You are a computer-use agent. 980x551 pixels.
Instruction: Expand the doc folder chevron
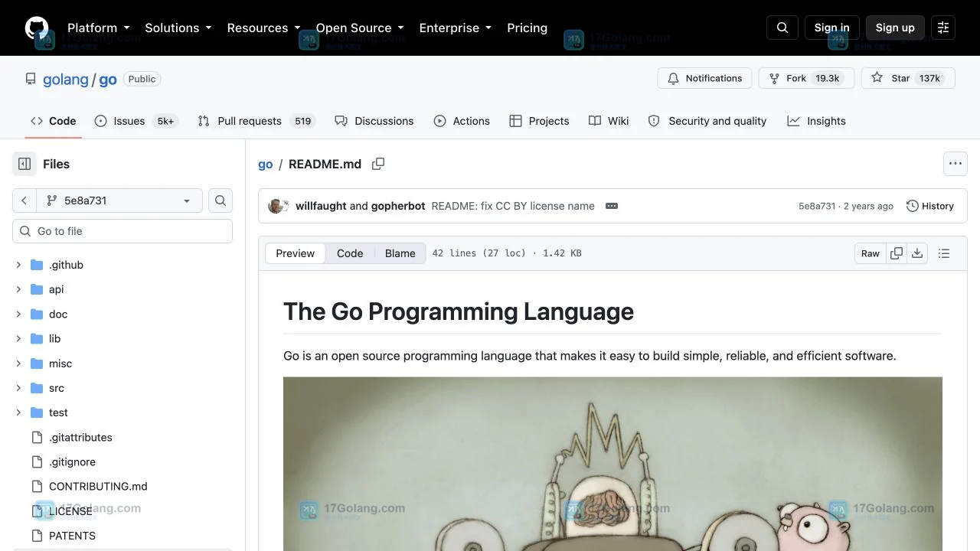point(18,314)
